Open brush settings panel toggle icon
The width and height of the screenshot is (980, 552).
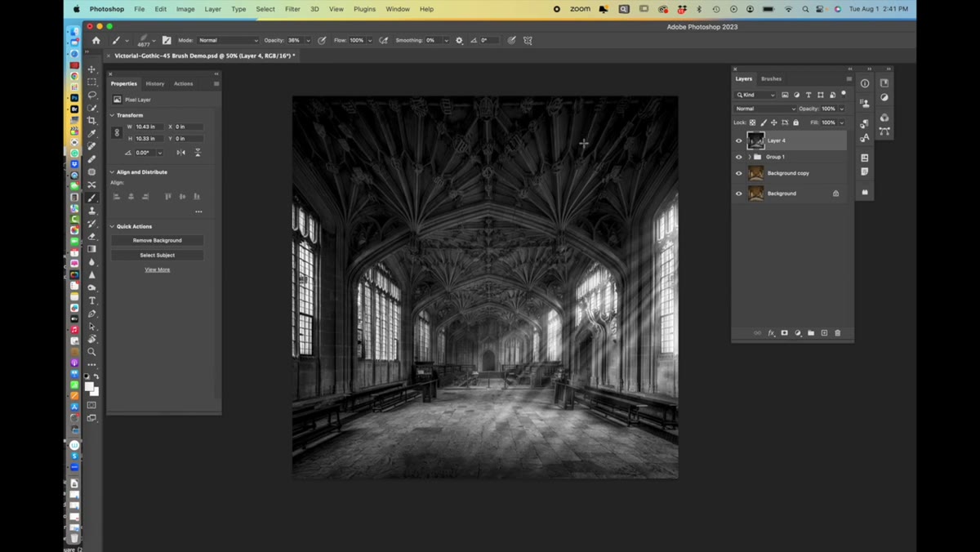coord(167,40)
